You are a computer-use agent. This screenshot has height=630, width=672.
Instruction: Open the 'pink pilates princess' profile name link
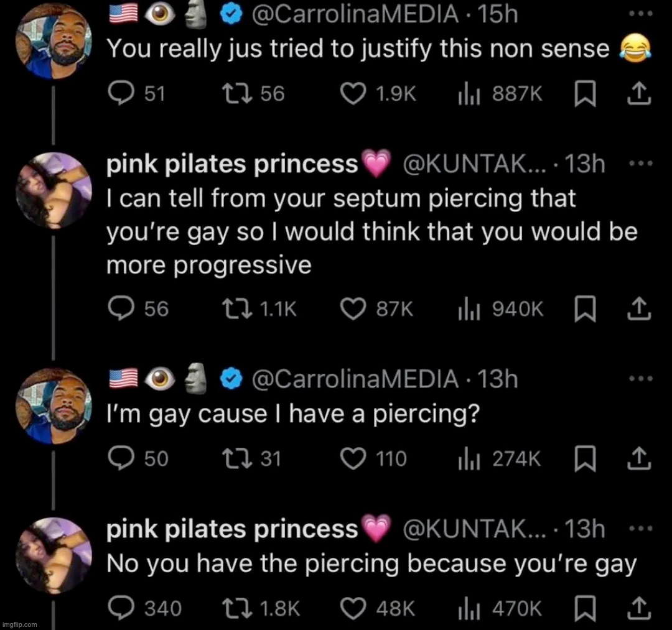click(x=232, y=164)
